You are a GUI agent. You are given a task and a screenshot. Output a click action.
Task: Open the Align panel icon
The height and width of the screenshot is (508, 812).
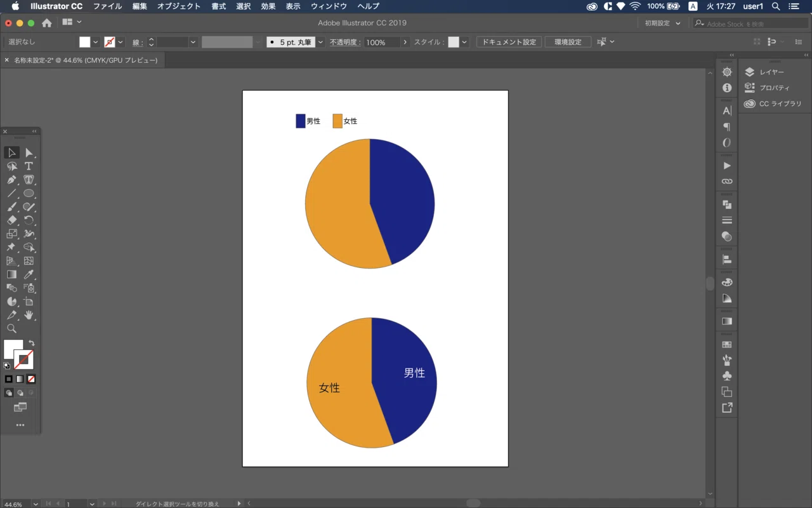point(727,259)
